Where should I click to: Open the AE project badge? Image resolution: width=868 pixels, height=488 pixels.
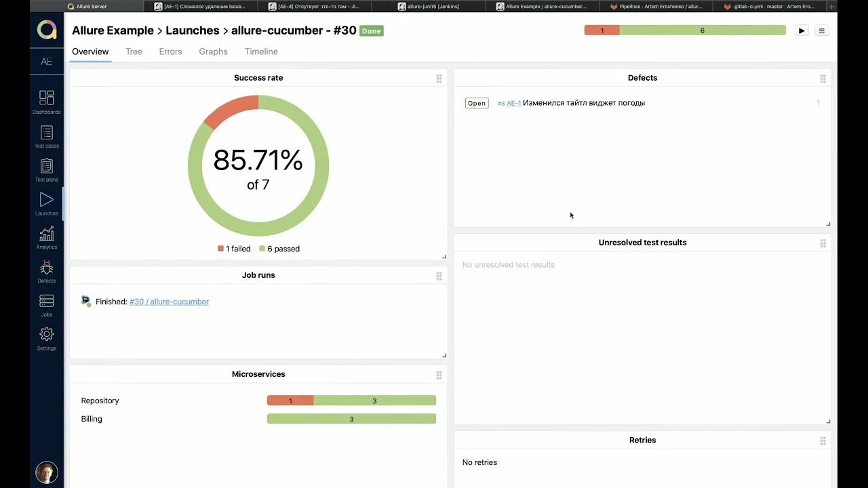tap(47, 62)
